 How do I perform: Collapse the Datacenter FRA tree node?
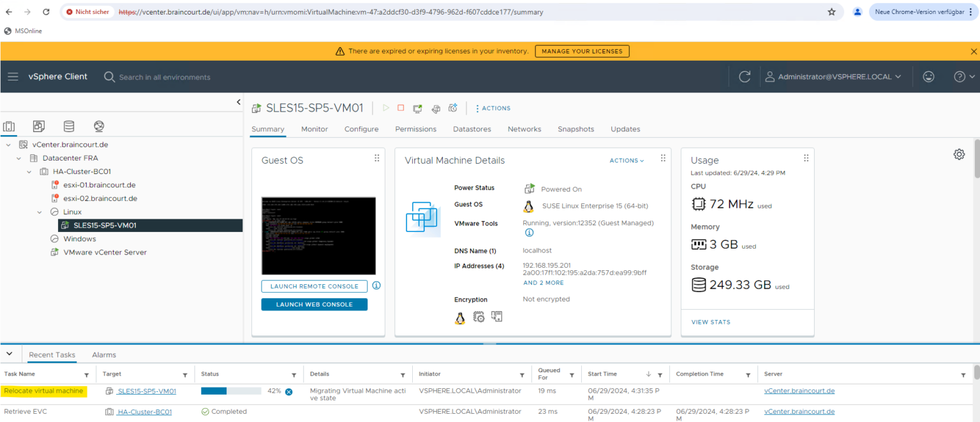[x=19, y=157]
